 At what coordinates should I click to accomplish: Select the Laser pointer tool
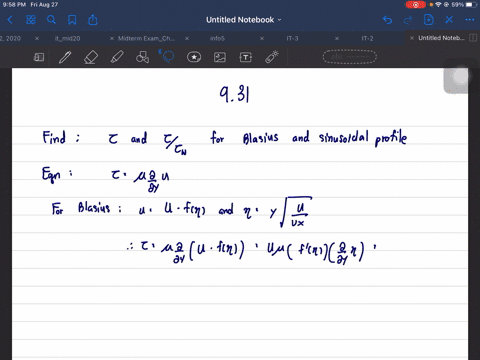[x=272, y=57]
